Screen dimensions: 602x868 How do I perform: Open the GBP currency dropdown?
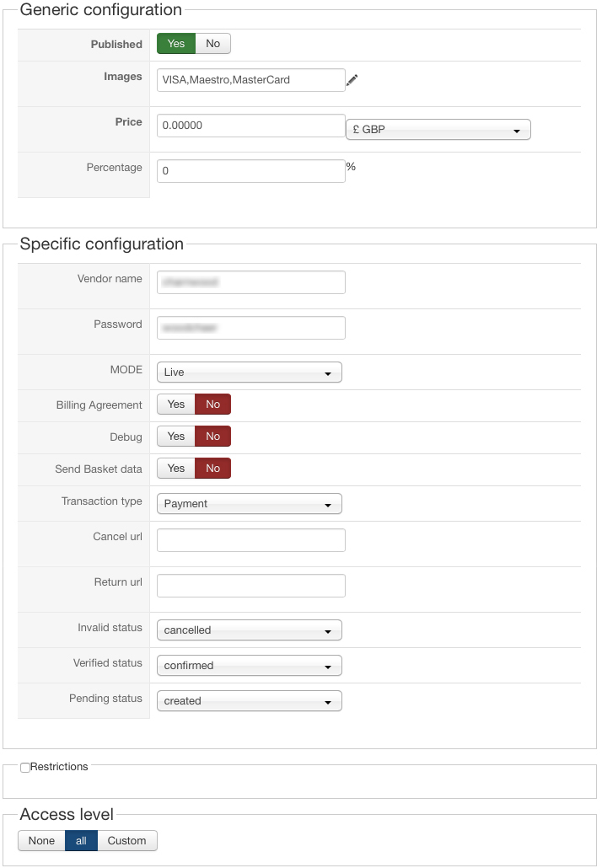(438, 130)
